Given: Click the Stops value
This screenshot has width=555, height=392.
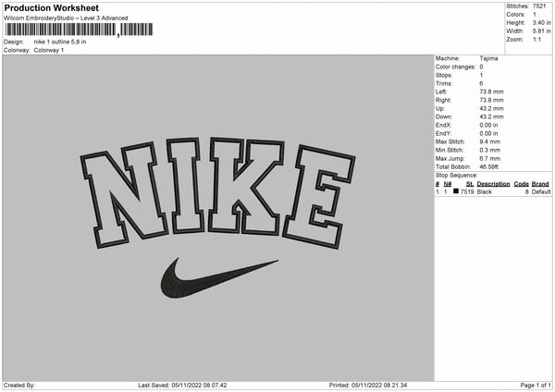Looking at the screenshot, I should tap(481, 75).
